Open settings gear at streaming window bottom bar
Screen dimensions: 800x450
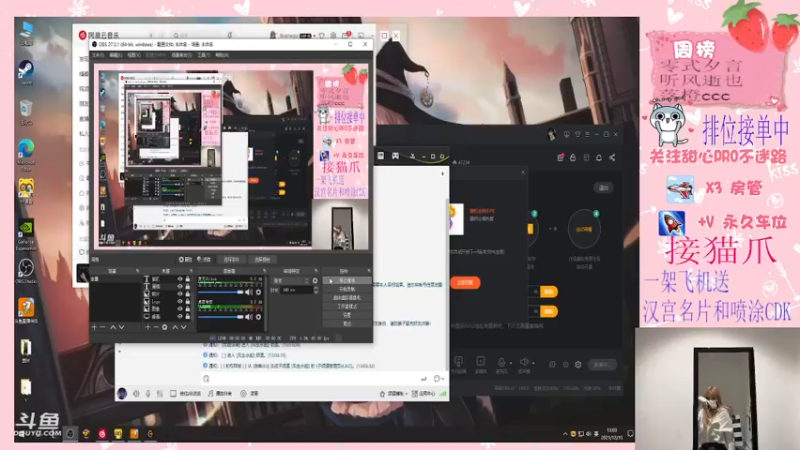(578, 364)
